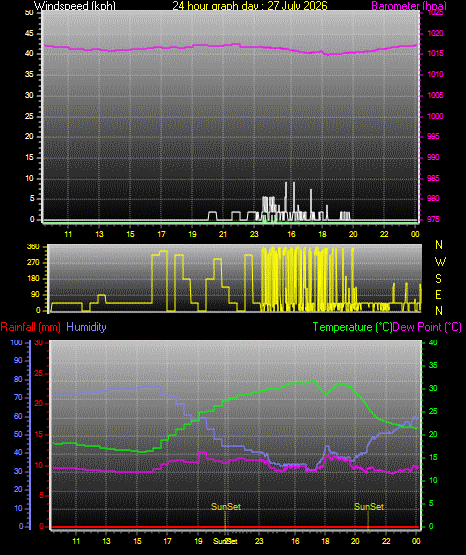Click green temperature axis value 40
The image size is (466, 555).
tap(433, 342)
